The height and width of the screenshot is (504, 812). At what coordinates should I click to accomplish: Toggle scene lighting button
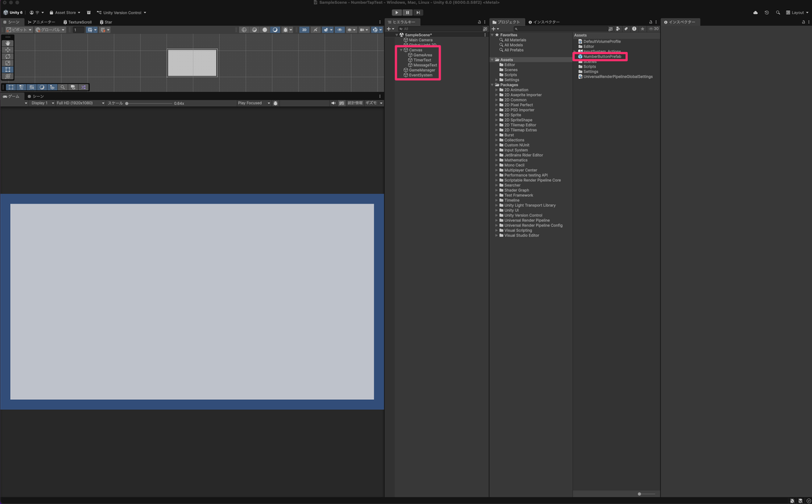pyautogui.click(x=315, y=30)
